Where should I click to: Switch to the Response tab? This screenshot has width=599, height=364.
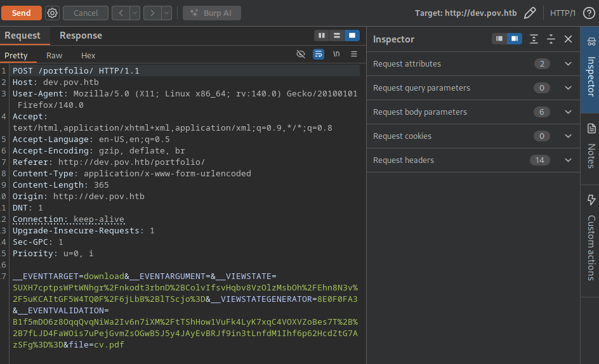(x=81, y=36)
